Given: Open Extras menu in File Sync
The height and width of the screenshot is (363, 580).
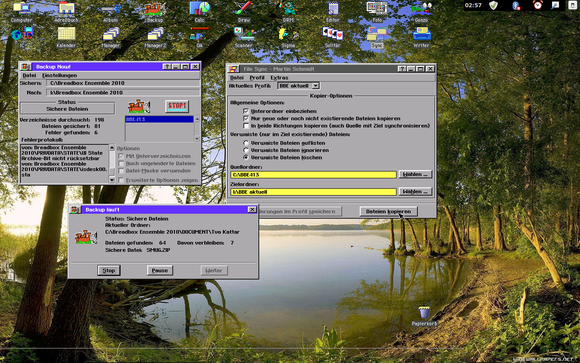Looking at the screenshot, I should [279, 78].
